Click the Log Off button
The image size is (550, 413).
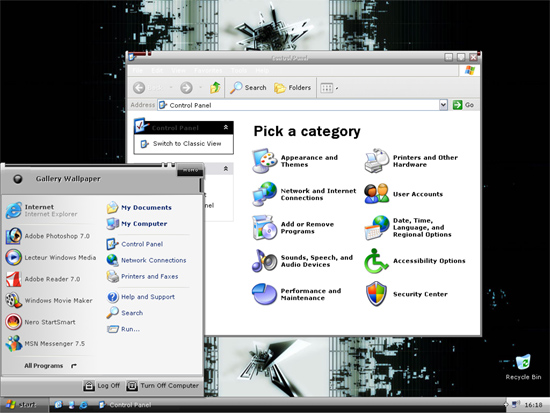(x=102, y=386)
